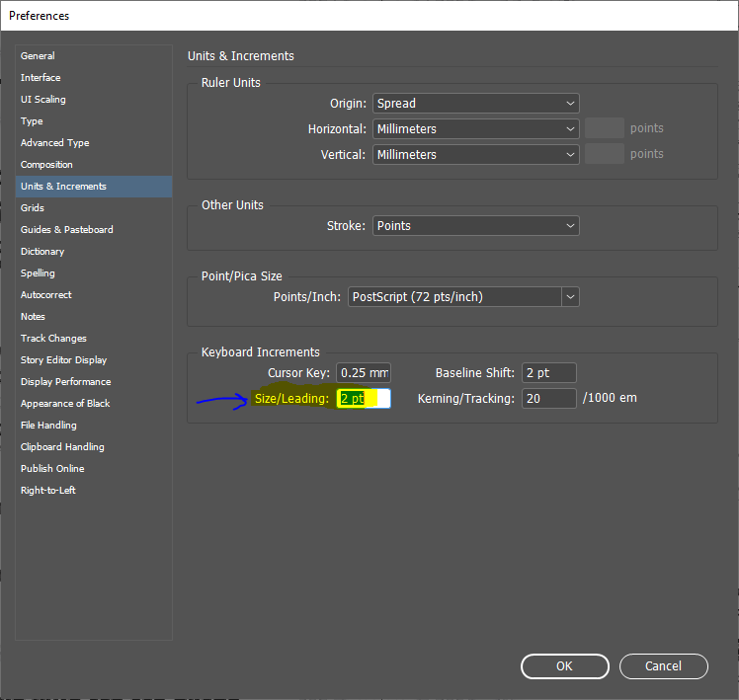Select Grids in the sidebar list

pyautogui.click(x=33, y=208)
